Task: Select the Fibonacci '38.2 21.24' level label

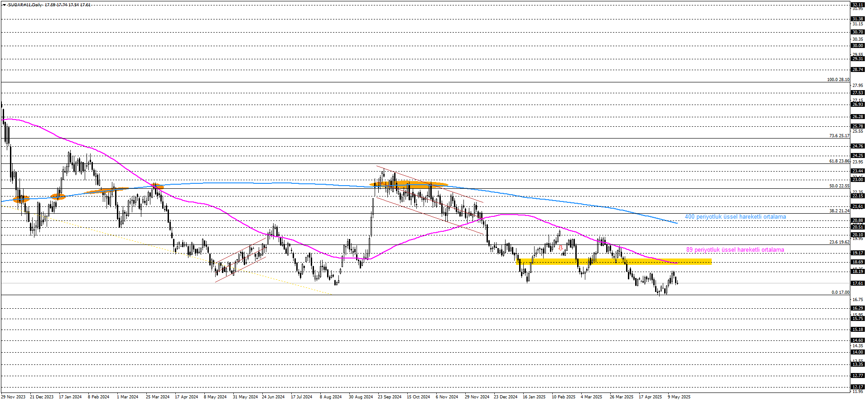Action: tap(839, 211)
